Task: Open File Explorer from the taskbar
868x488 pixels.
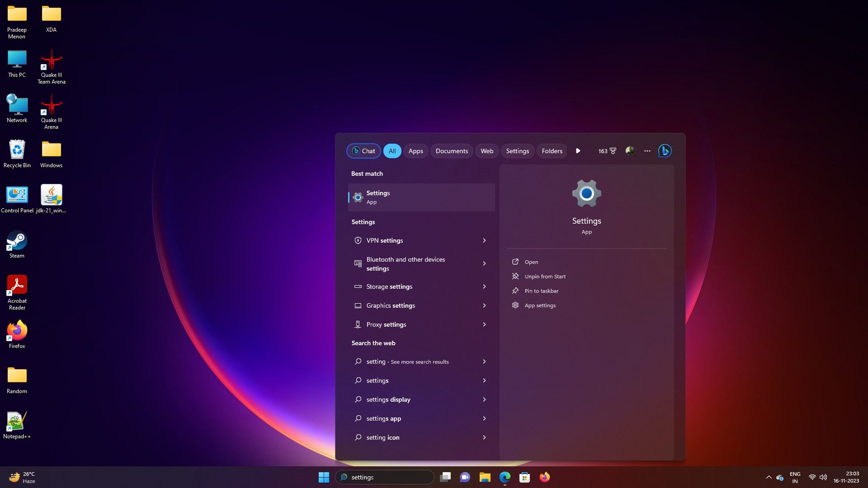Action: point(485,477)
